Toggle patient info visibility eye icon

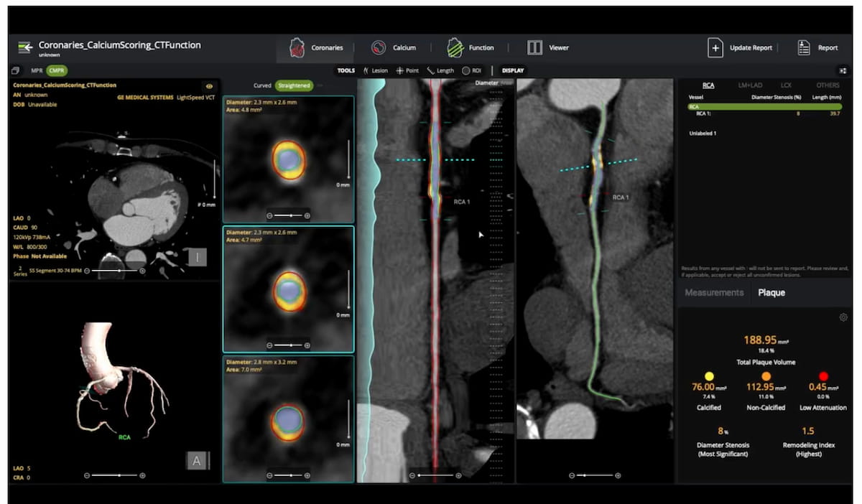(209, 84)
